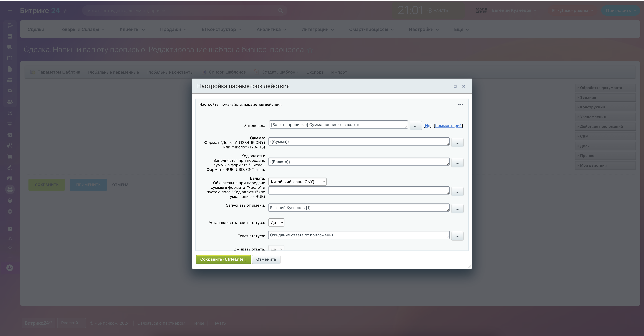
Task: Click the help question mark icon in sidebar
Action: pos(10,229)
